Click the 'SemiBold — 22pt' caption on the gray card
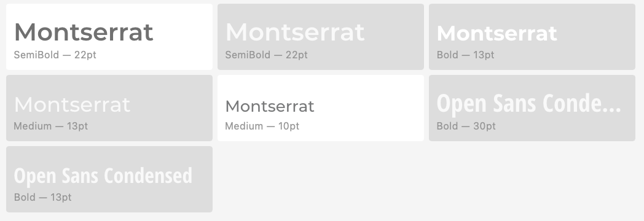This screenshot has height=221, width=644. [x=266, y=55]
